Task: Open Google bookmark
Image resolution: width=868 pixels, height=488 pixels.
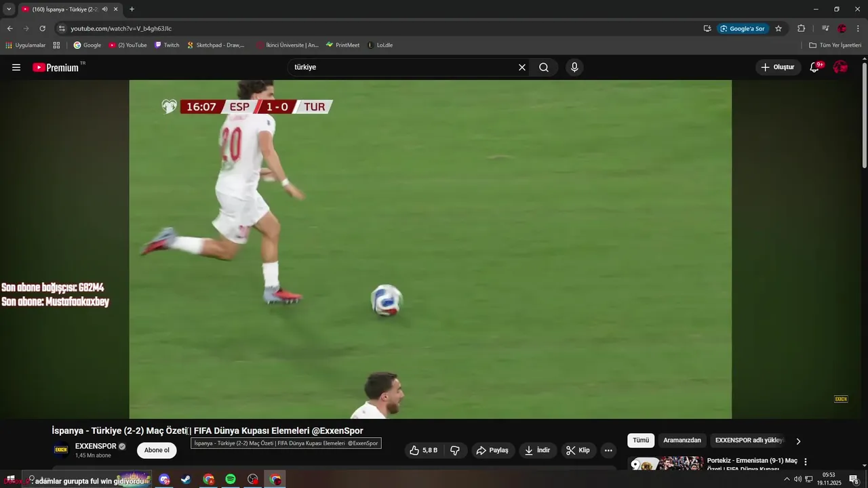Action: point(87,45)
